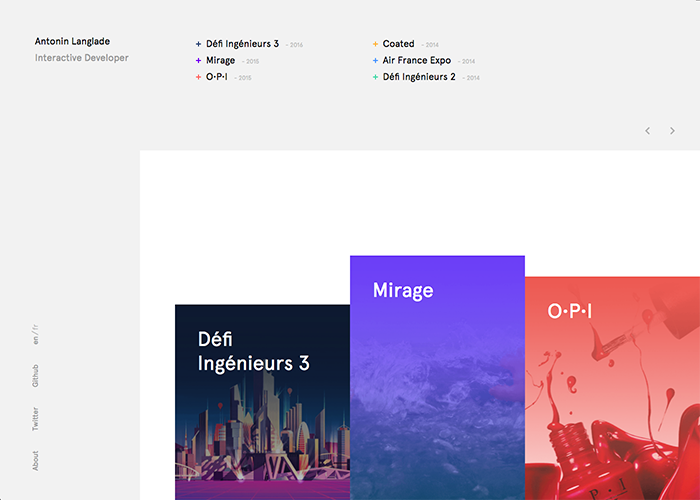The width and height of the screenshot is (700, 500).
Task: Open Défi Ingénieurs 3 project link in header
Action: point(242,44)
